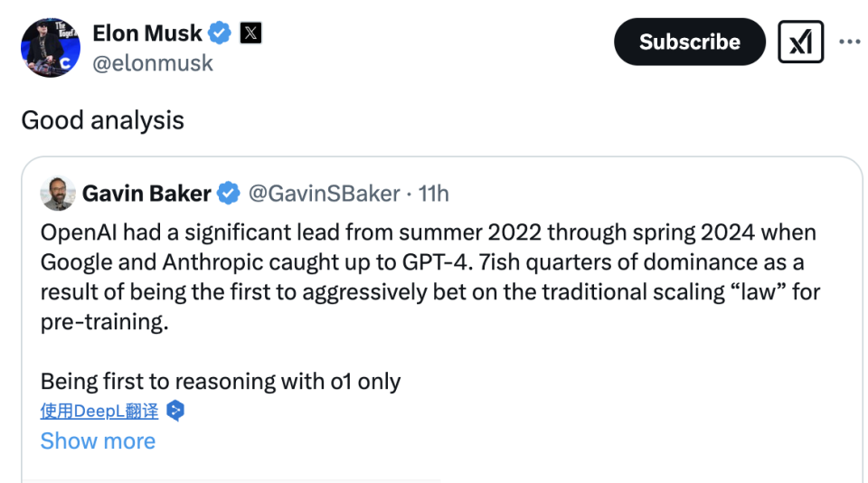Open the quoted tweet about OpenAI's lead

430,277
